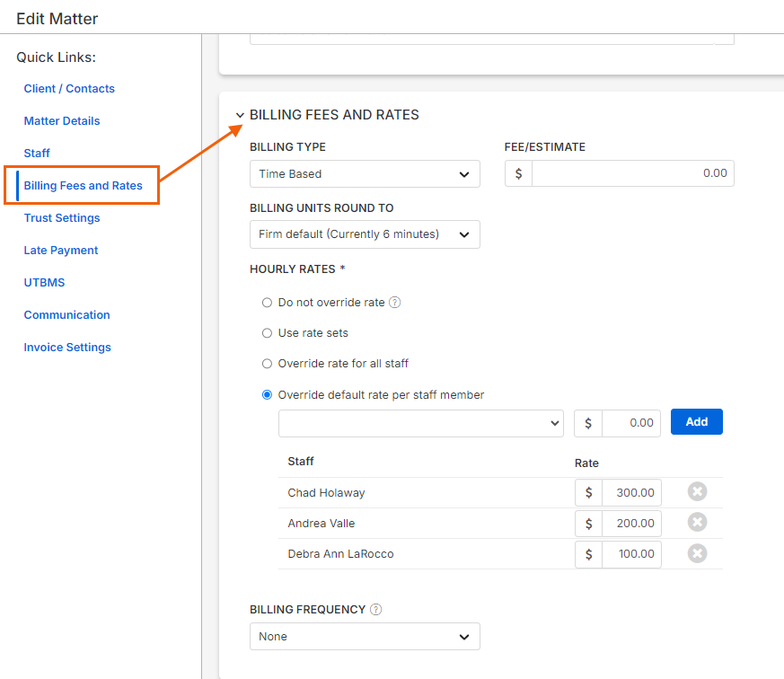Remove Chad Holaway's rate override

[x=697, y=492]
